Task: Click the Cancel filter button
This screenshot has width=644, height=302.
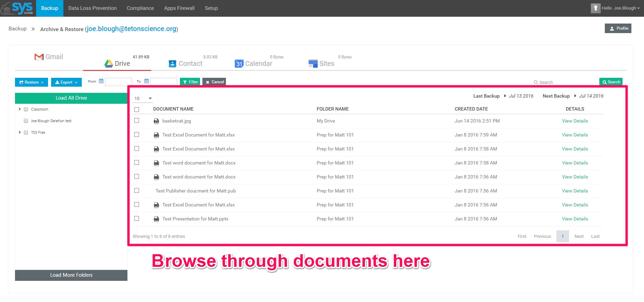Action: pyautogui.click(x=214, y=82)
